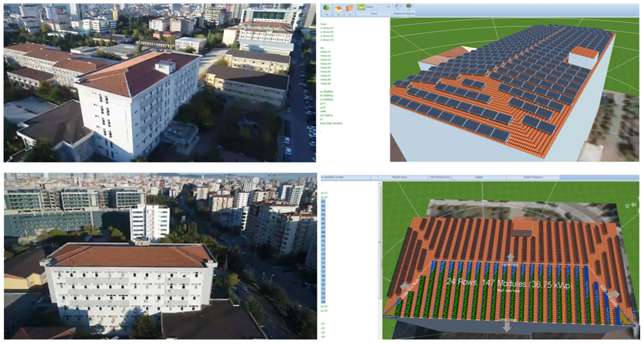Expand the Views dropdown list
The image size is (644, 344).
[x=388, y=7]
